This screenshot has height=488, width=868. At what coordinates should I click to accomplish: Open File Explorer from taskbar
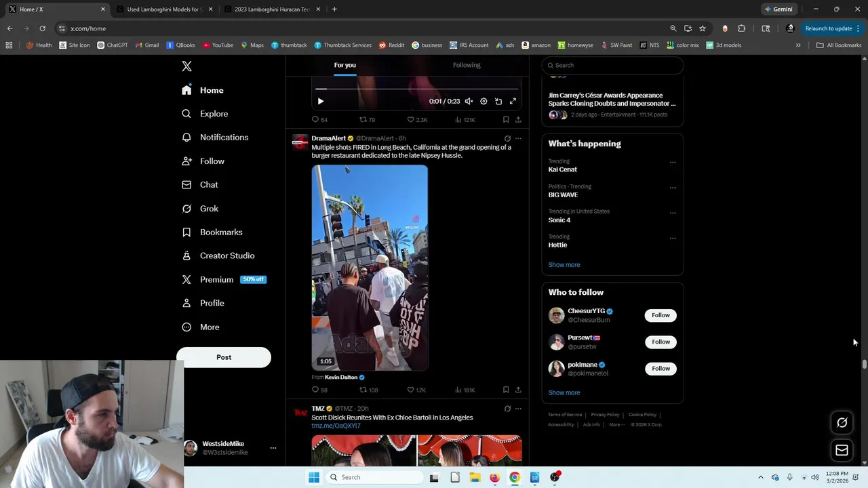475,477
